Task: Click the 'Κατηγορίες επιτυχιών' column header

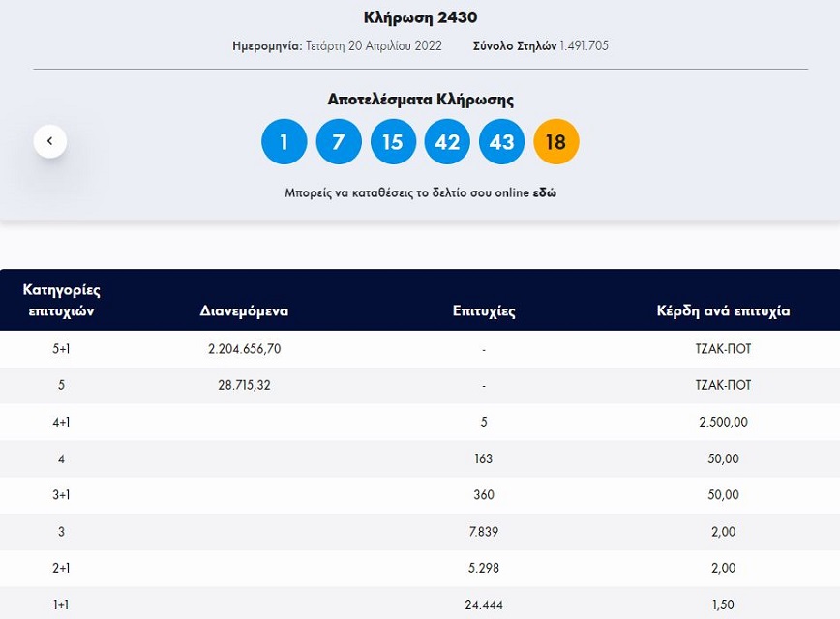Action: point(61,300)
